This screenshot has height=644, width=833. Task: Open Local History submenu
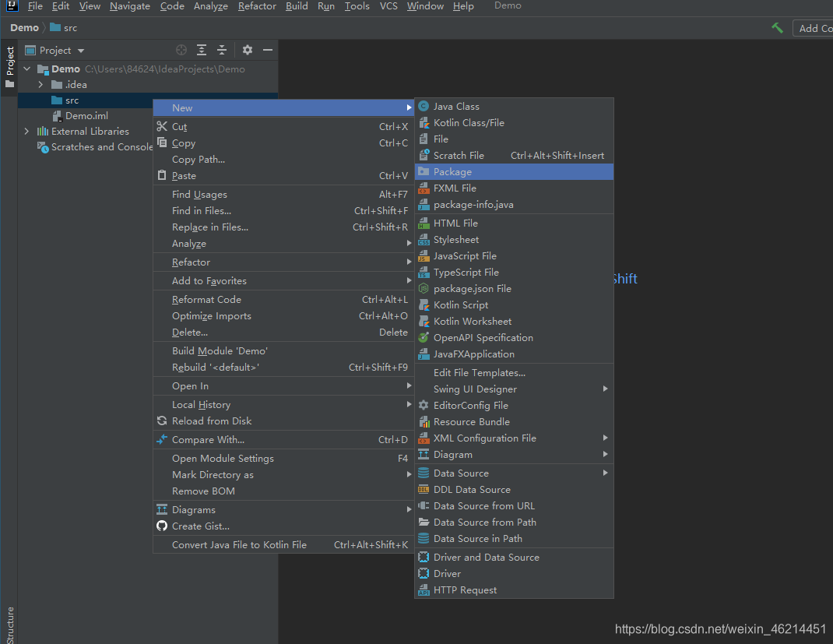point(283,404)
